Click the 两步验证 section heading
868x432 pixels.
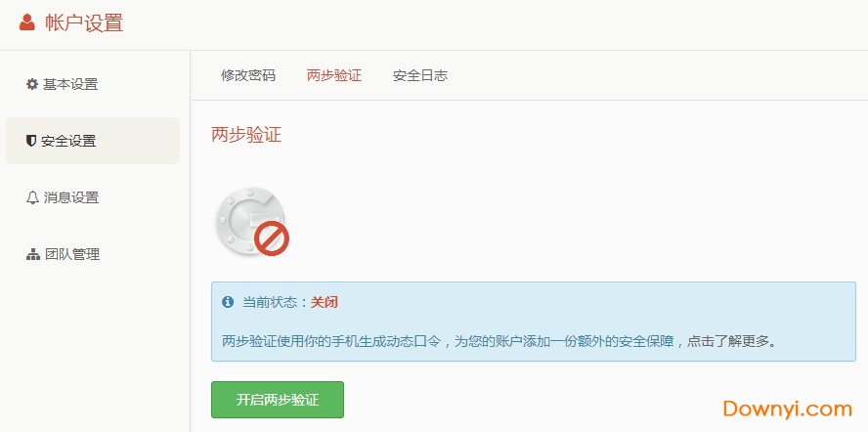pos(246,135)
